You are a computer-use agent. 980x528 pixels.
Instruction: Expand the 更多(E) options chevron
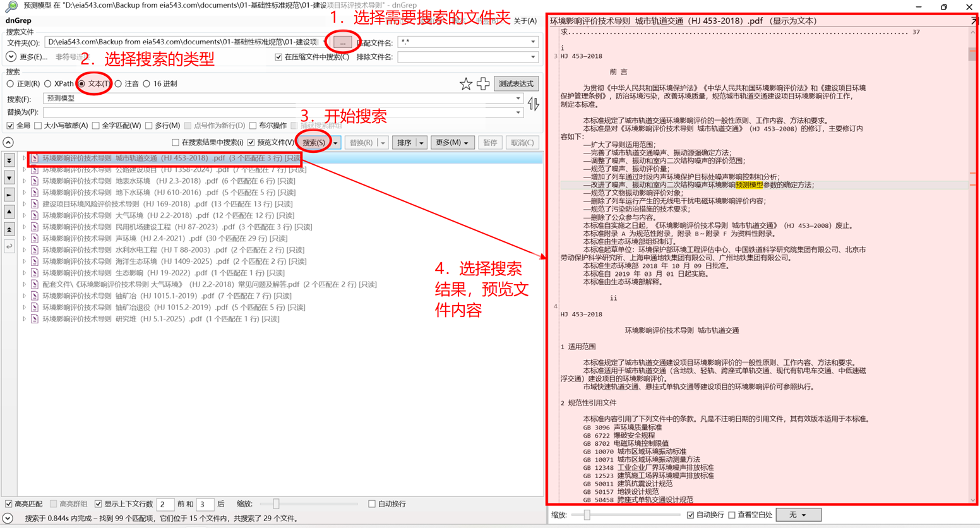[x=11, y=57]
